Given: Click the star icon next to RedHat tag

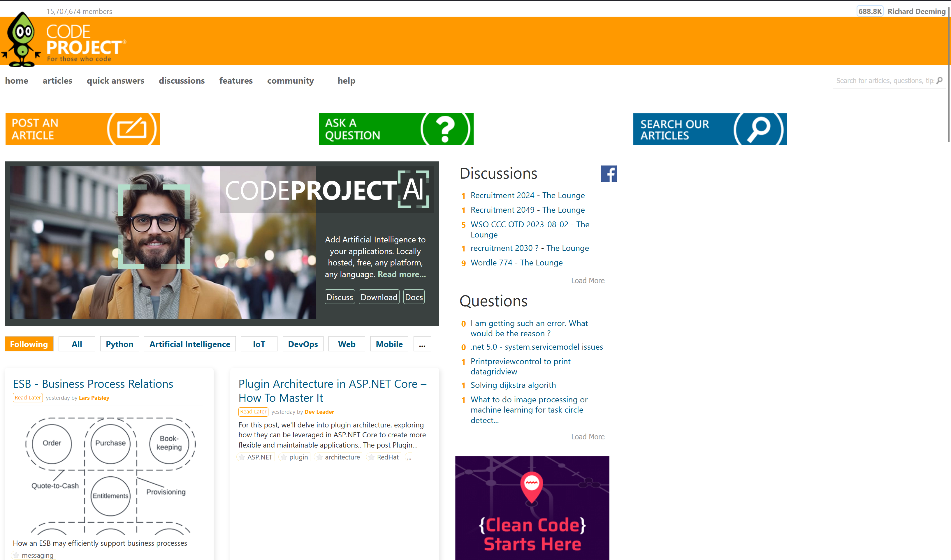Looking at the screenshot, I should click(371, 457).
